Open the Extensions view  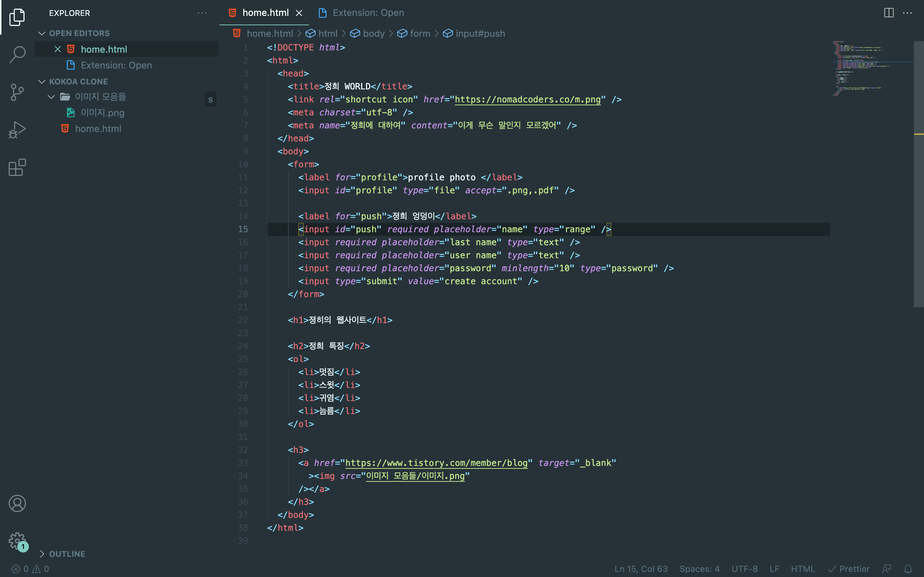[x=17, y=168]
